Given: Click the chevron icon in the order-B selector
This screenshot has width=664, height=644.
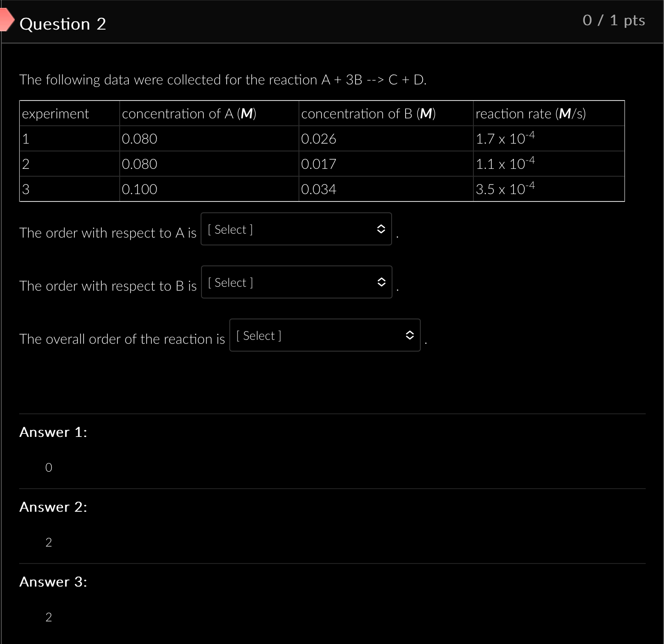Looking at the screenshot, I should (x=382, y=282).
